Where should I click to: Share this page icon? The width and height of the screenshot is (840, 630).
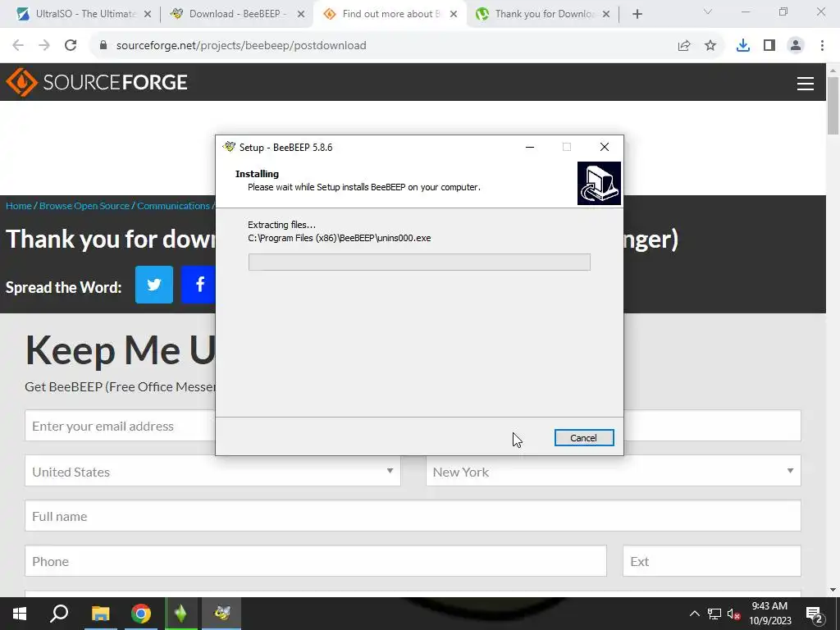tap(684, 46)
